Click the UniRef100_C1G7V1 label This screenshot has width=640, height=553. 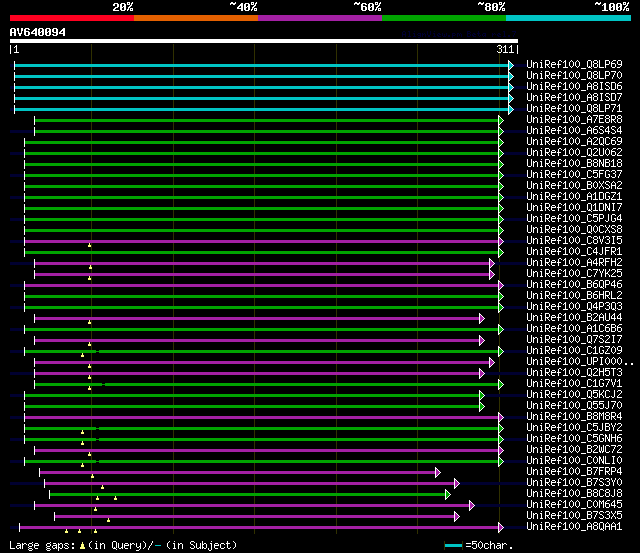coord(574,384)
